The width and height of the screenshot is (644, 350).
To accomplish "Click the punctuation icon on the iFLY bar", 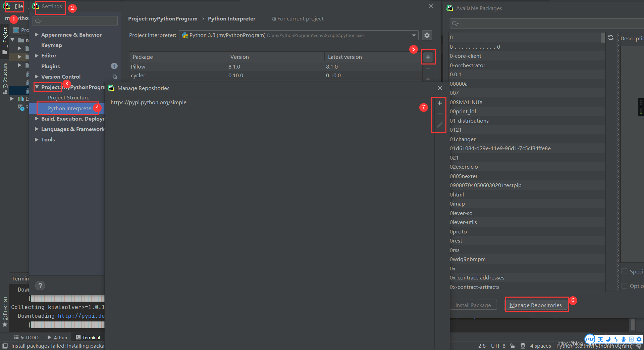I will pos(616,339).
